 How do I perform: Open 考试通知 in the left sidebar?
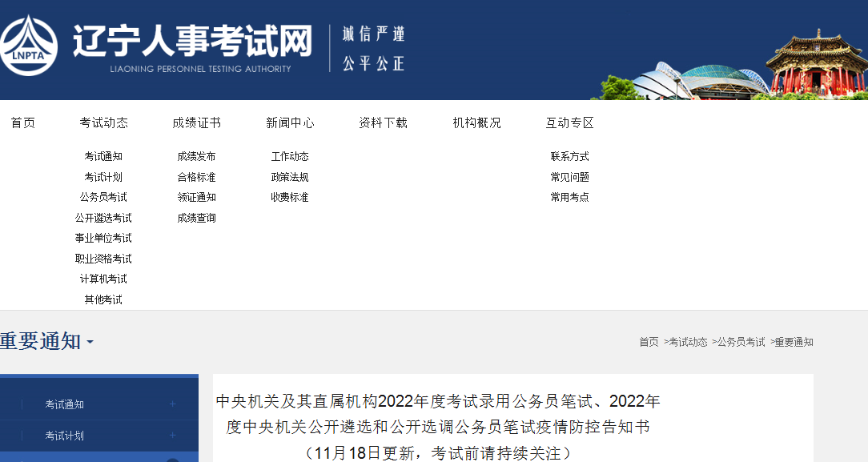pyautogui.click(x=65, y=404)
